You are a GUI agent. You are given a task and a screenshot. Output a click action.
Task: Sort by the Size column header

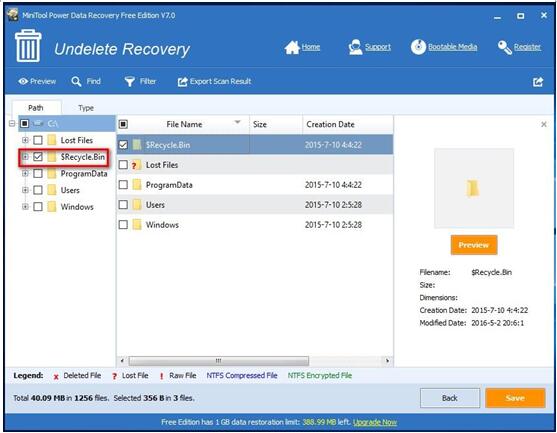point(276,124)
